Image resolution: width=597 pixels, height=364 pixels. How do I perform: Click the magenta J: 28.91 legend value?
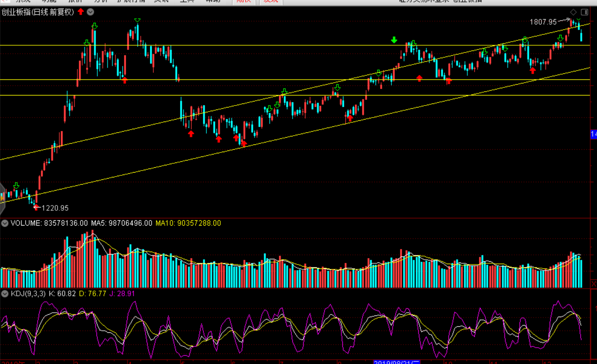click(x=122, y=294)
